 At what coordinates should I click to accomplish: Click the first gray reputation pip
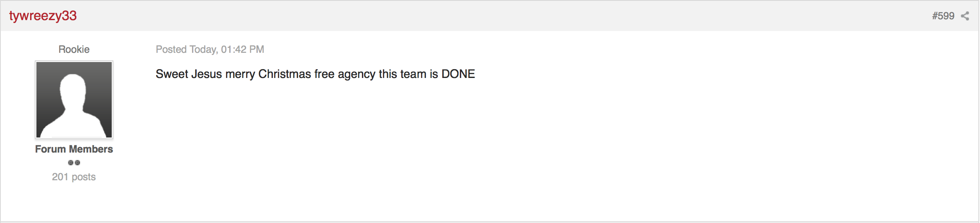tap(71, 163)
